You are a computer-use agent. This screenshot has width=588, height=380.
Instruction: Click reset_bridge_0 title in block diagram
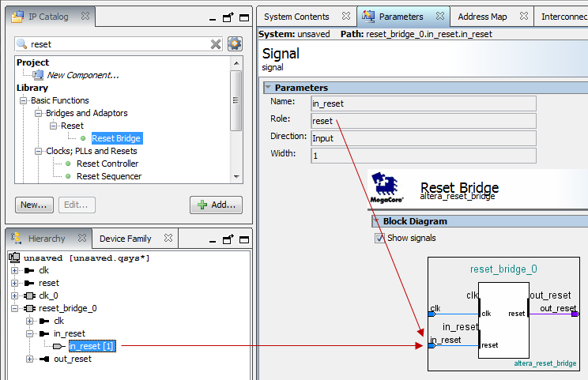point(503,269)
